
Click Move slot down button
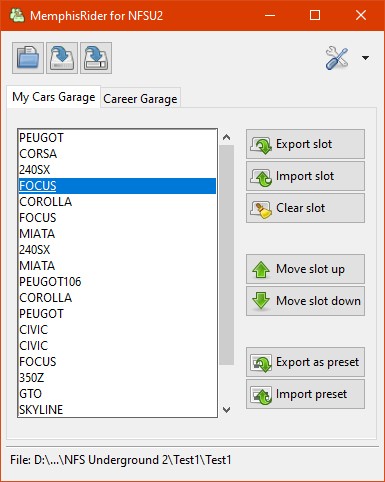coord(305,301)
